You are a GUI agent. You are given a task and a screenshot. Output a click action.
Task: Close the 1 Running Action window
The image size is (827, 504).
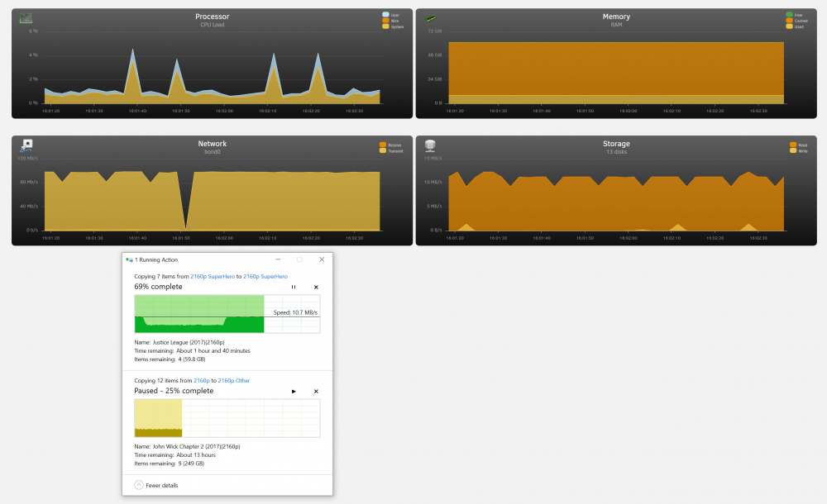(x=322, y=259)
